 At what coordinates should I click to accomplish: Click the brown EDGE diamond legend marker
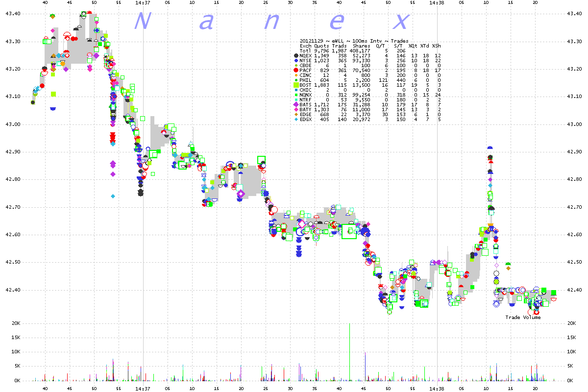tap(296, 115)
